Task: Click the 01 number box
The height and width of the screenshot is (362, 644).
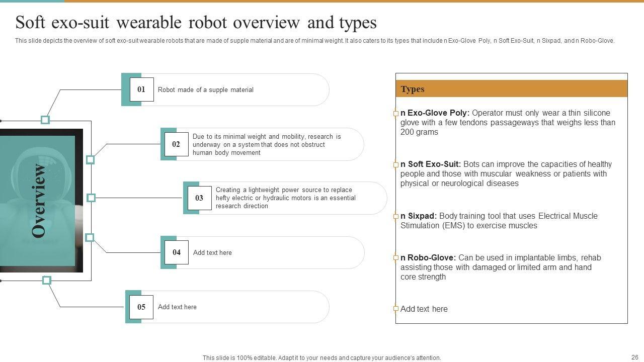Action: [141, 89]
